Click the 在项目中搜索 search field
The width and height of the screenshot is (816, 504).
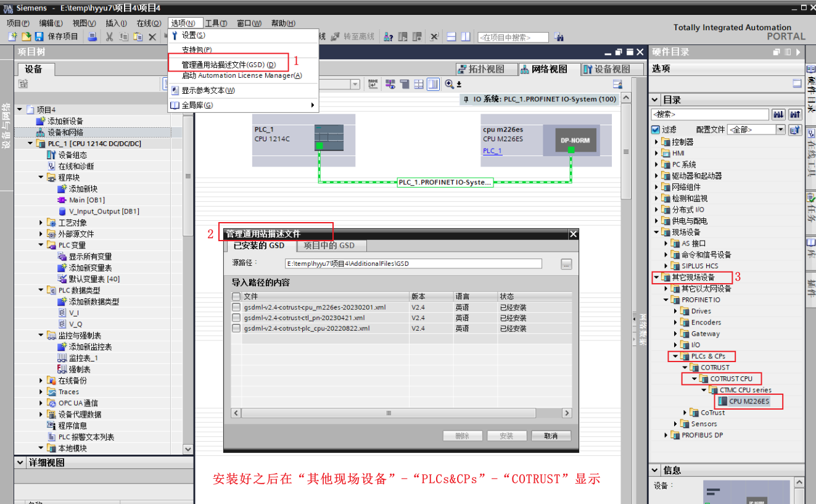[x=513, y=37]
